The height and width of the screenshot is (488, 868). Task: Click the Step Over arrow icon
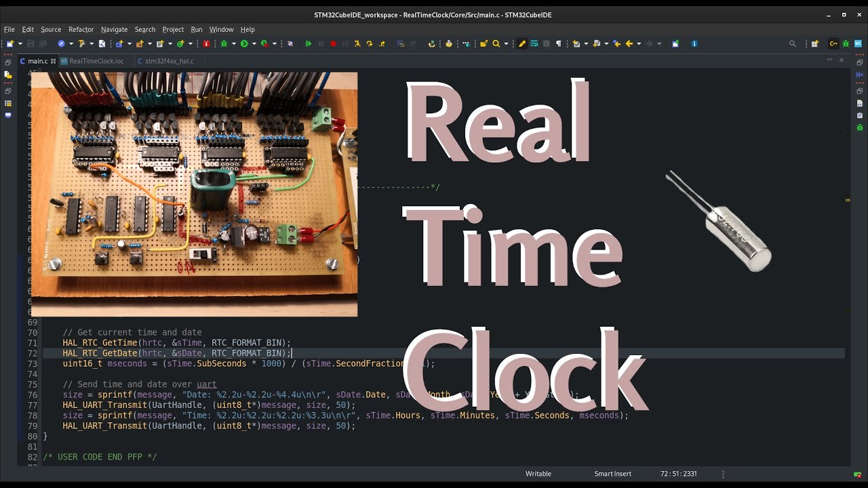tap(370, 43)
